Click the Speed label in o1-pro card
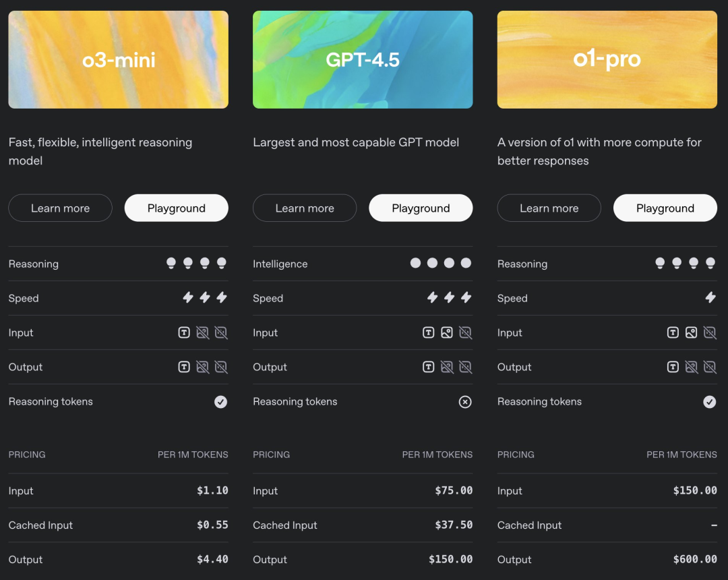Viewport: 728px width, 580px height. [x=512, y=298]
